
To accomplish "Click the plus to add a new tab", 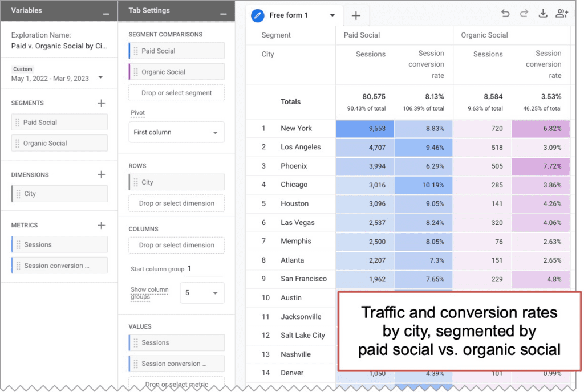I will click(x=356, y=16).
